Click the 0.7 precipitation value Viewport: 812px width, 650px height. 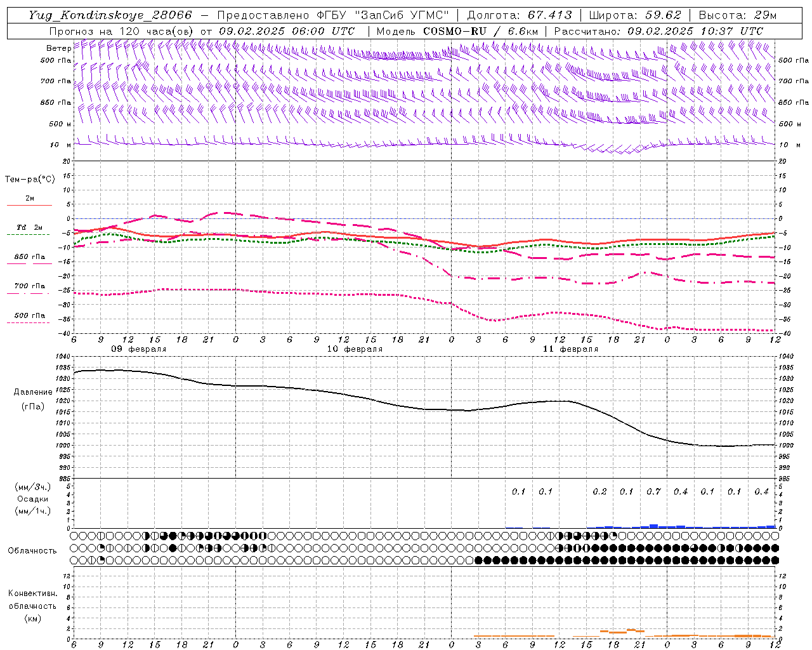click(653, 492)
